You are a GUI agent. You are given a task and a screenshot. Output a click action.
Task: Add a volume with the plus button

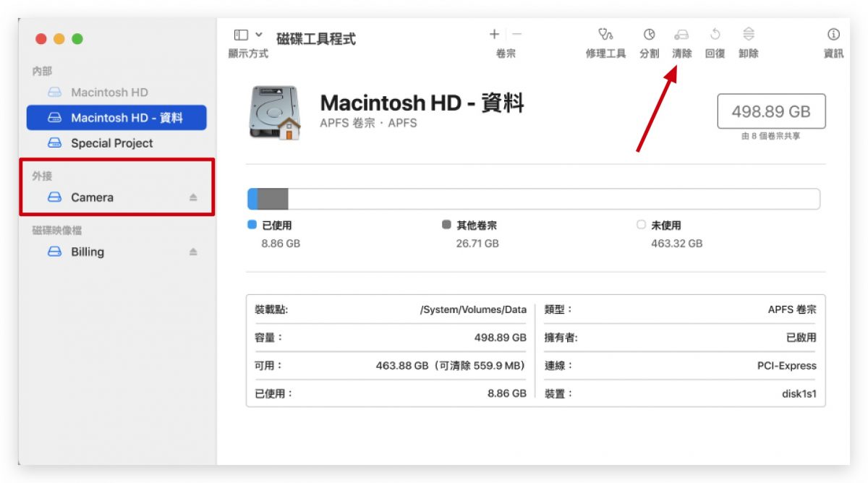coord(494,34)
